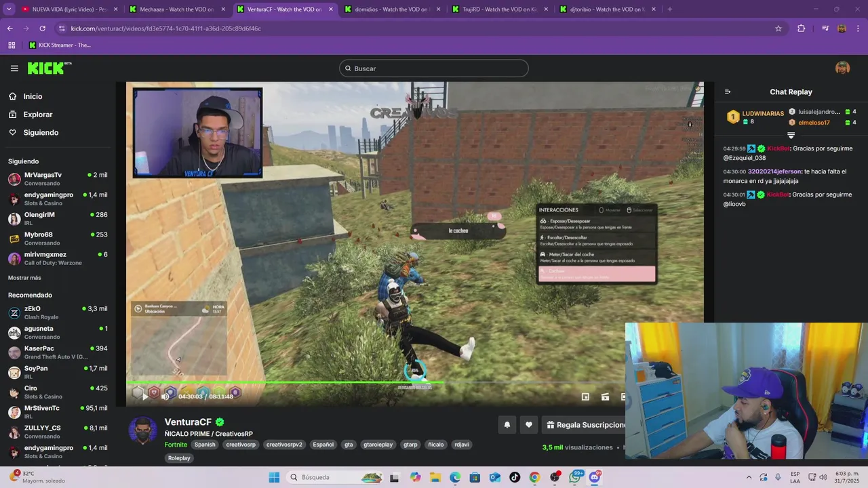Open Windows Start menu
The image size is (868, 488).
click(274, 477)
